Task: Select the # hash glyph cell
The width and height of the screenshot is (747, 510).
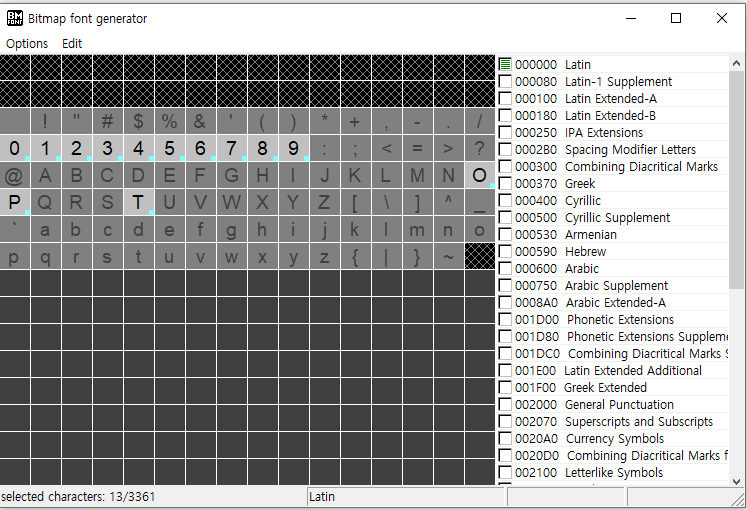Action: [108, 121]
